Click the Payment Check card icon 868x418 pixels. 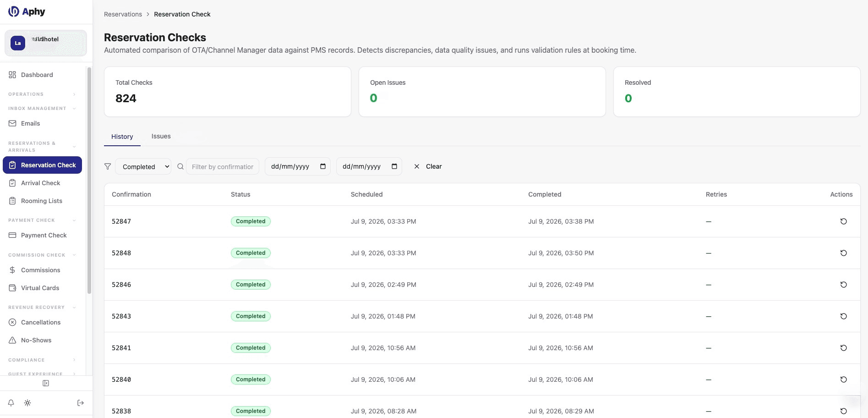[x=12, y=235]
